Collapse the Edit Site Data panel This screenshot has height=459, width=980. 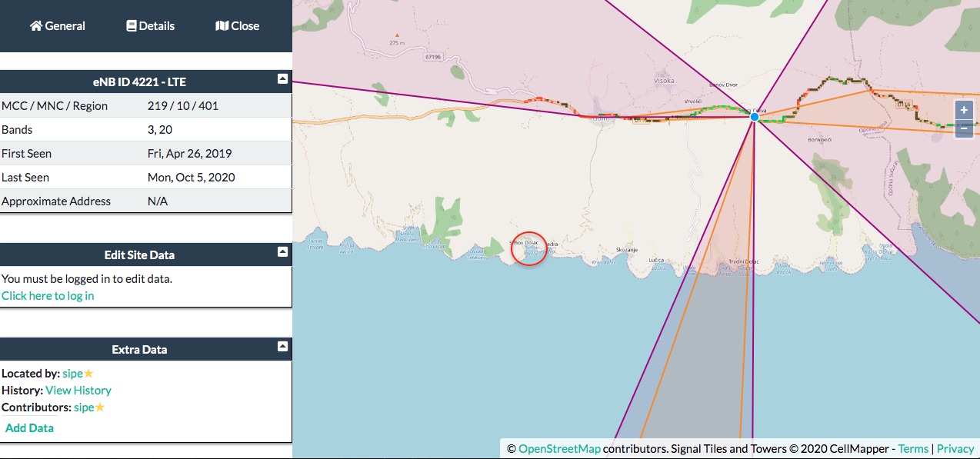click(282, 252)
